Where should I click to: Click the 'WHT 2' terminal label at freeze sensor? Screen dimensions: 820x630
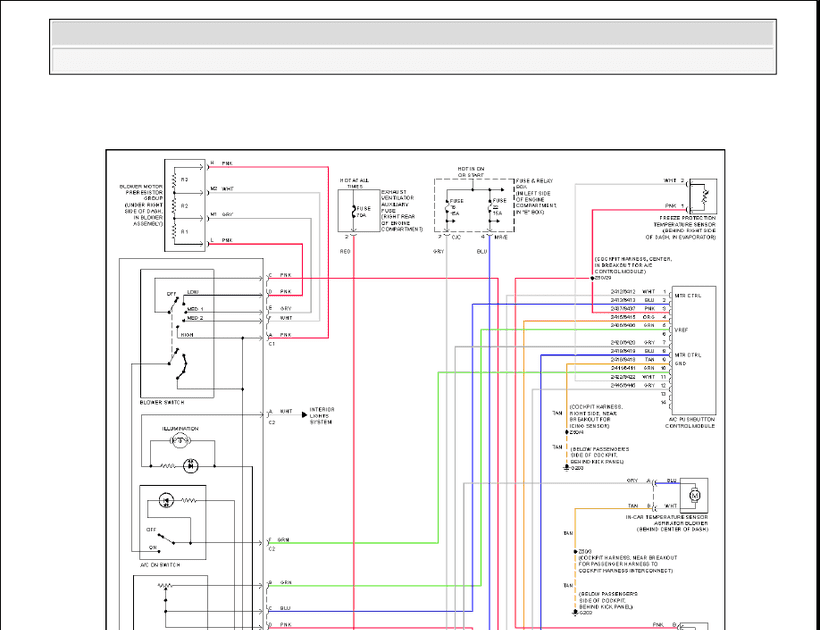(x=674, y=180)
